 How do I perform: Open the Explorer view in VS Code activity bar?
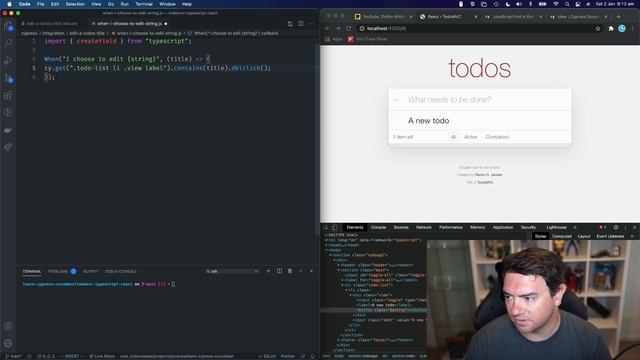(8, 26)
